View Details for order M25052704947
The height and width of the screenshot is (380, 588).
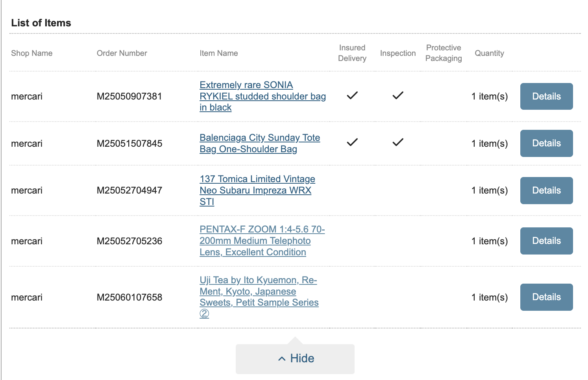click(547, 190)
